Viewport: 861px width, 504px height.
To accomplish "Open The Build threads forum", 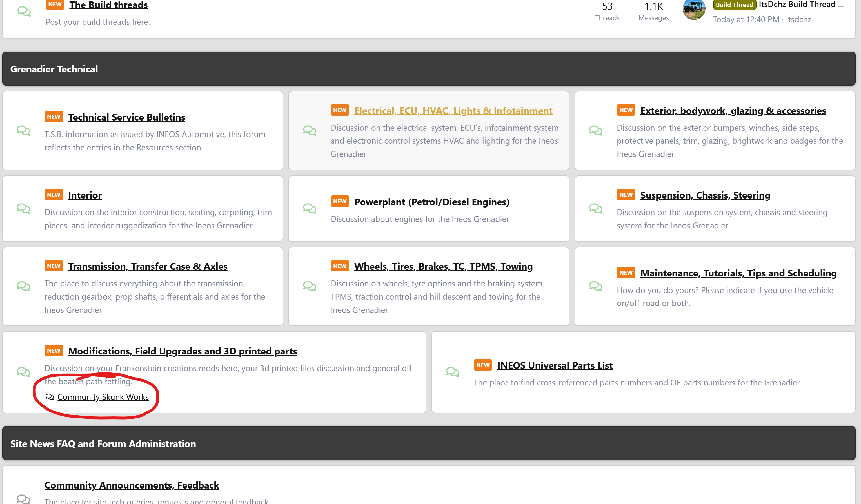I will coord(109,5).
